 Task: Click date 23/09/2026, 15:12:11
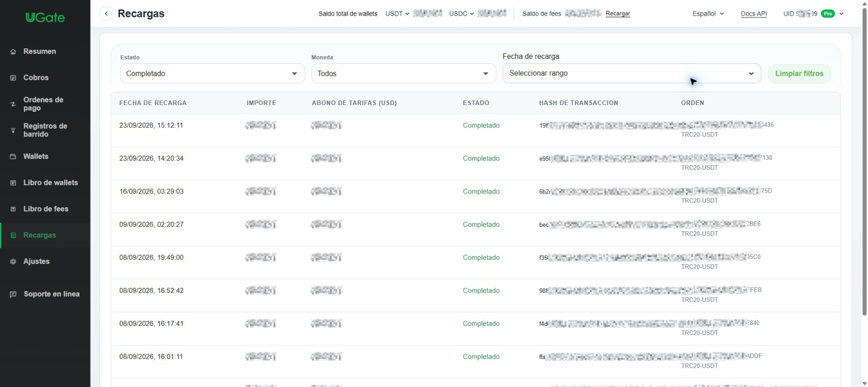click(x=151, y=125)
